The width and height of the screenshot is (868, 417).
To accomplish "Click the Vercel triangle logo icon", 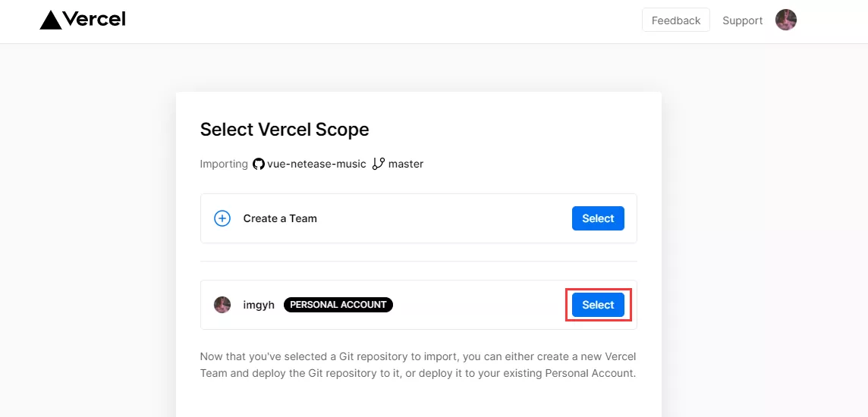I will click(x=50, y=20).
